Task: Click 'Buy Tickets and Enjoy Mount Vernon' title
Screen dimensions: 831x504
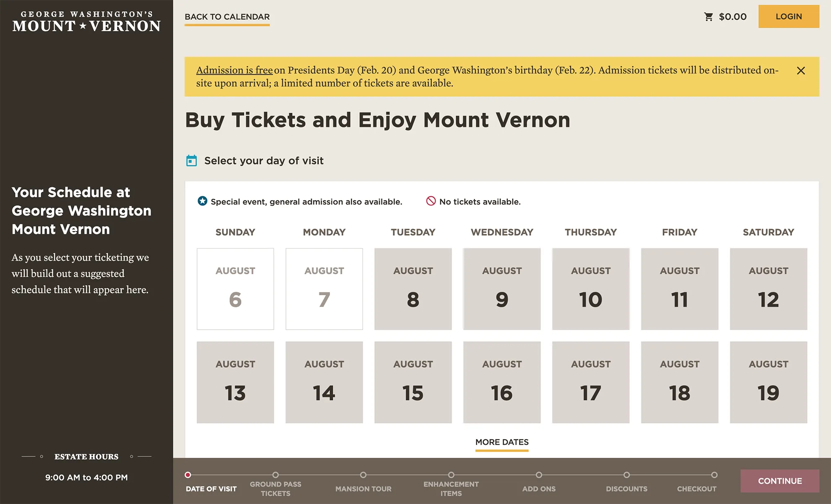Action: (378, 120)
